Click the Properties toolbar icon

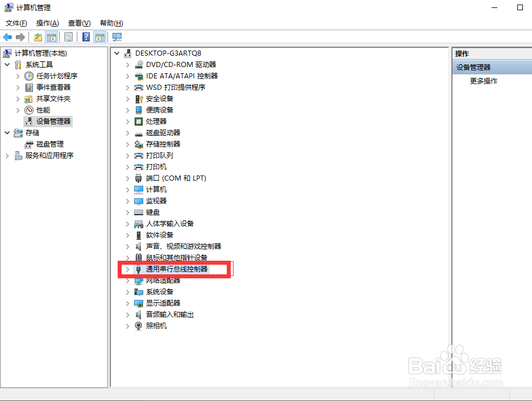click(x=69, y=37)
